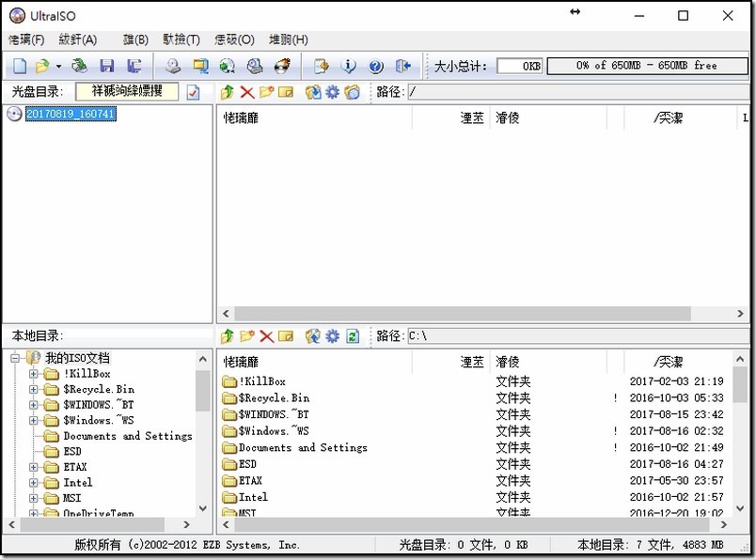Save the image with the floppy disk icon

[x=106, y=66]
